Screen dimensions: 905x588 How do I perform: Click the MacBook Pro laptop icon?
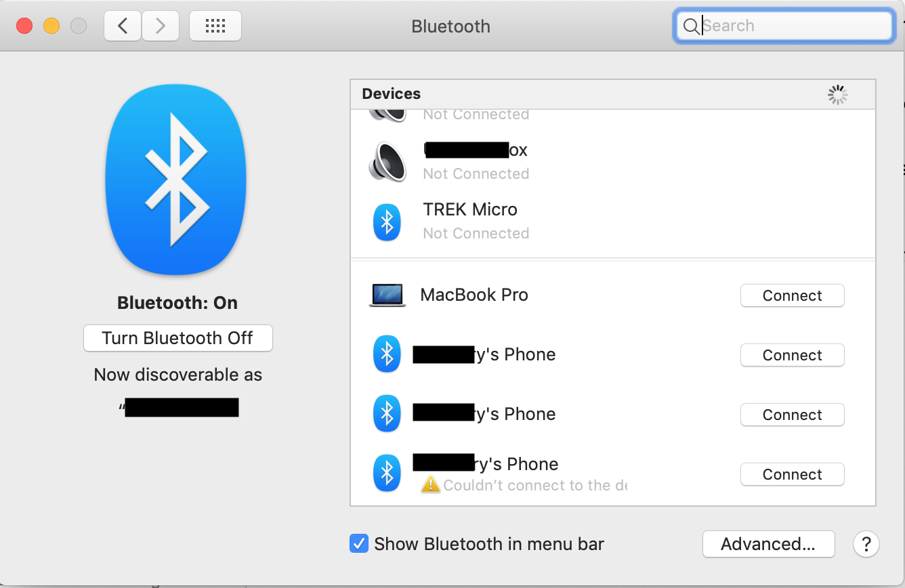tap(387, 295)
